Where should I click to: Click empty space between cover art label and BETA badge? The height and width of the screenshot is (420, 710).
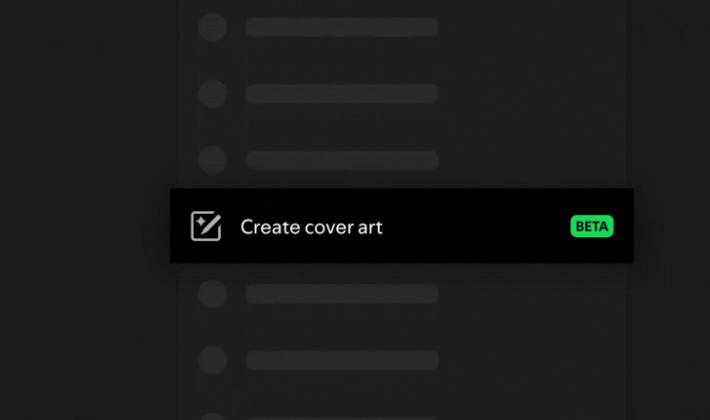(x=475, y=226)
